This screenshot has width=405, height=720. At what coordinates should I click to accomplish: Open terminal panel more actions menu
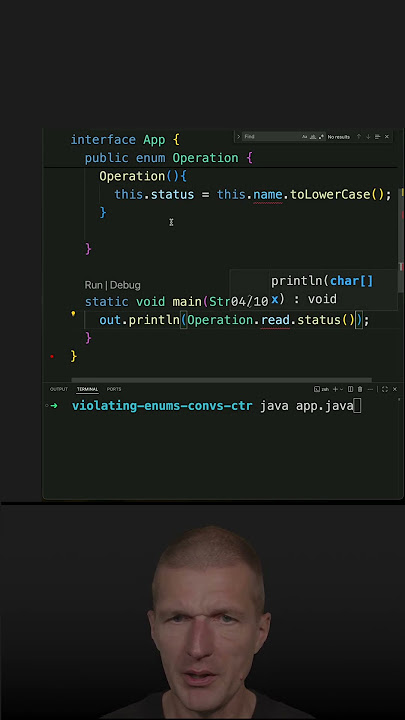[x=370, y=389]
